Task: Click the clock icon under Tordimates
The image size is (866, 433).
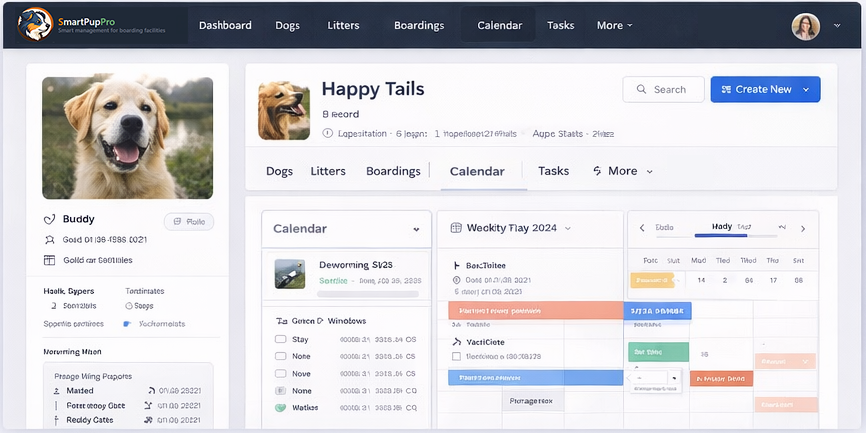Action: click(129, 306)
